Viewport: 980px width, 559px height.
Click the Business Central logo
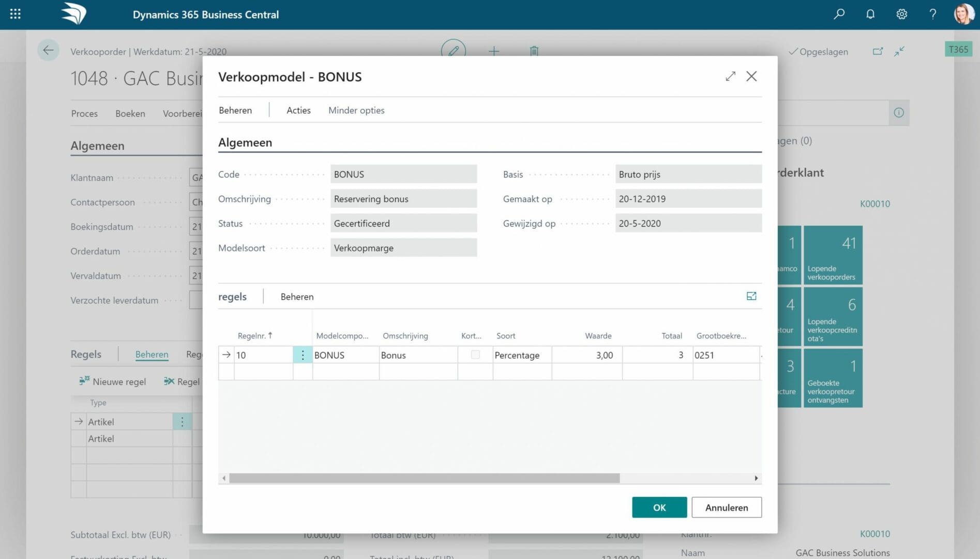coord(73,14)
